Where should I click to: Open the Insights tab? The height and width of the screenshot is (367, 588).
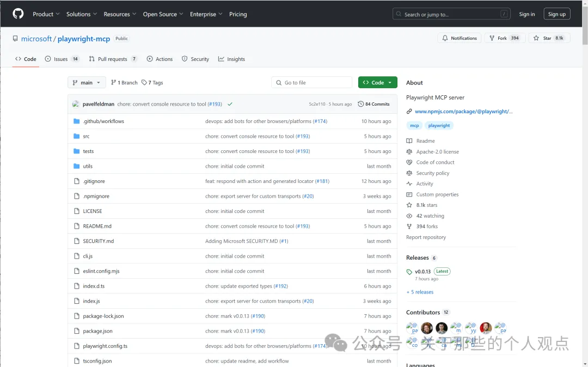click(x=232, y=59)
